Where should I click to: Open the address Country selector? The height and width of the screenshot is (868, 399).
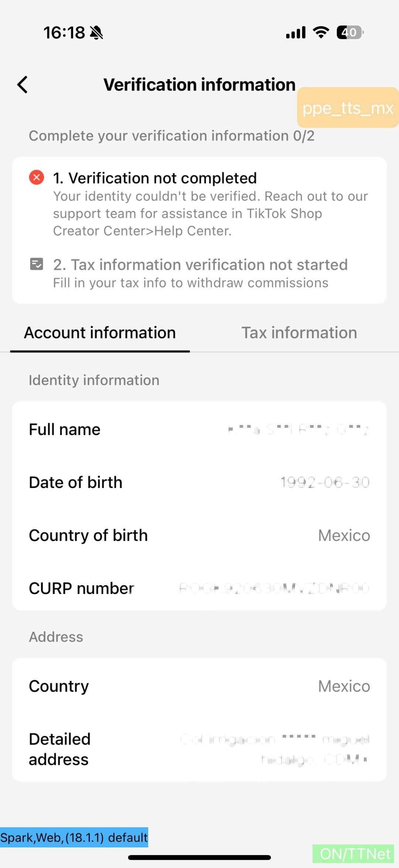pos(199,686)
